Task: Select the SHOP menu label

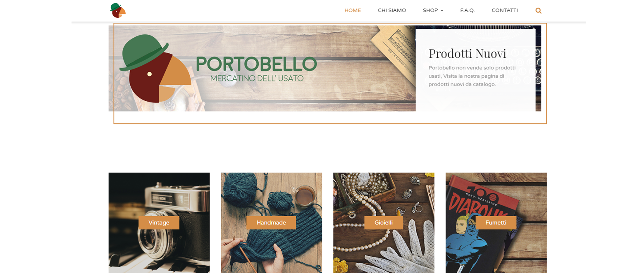Action: (430, 10)
